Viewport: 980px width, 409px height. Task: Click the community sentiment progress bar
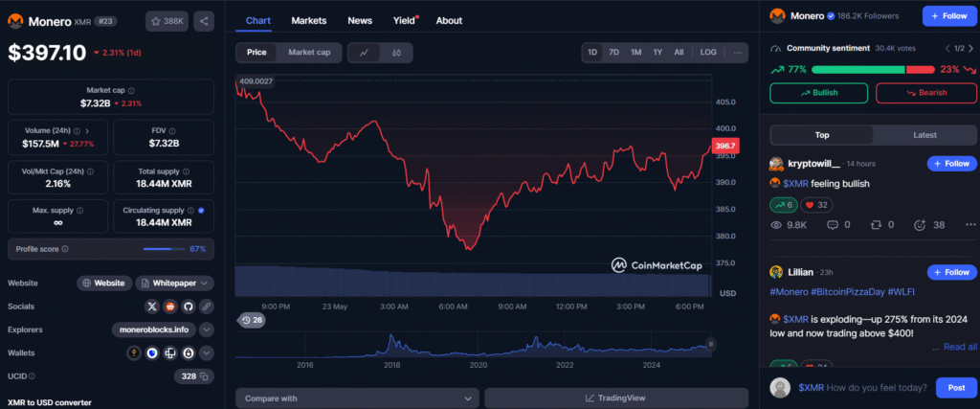pos(873,69)
